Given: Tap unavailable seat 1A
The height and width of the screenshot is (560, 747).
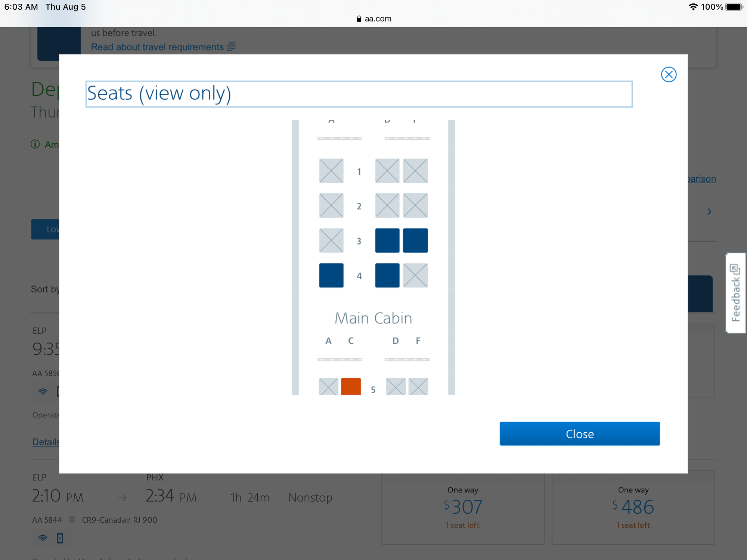Looking at the screenshot, I should click(x=331, y=171).
